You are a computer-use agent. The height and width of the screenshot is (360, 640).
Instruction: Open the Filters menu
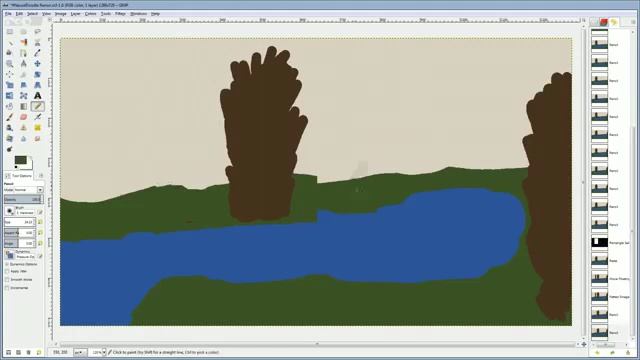pos(120,14)
